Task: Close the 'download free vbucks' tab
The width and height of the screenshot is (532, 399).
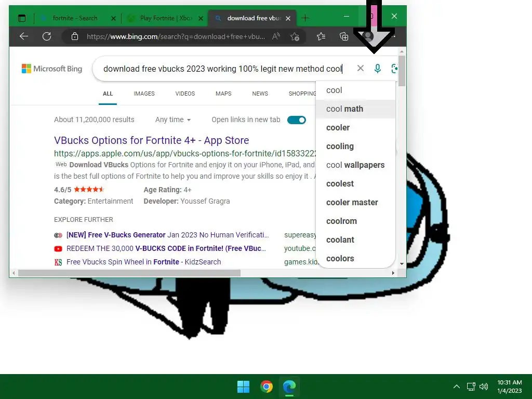Action: 288,18
